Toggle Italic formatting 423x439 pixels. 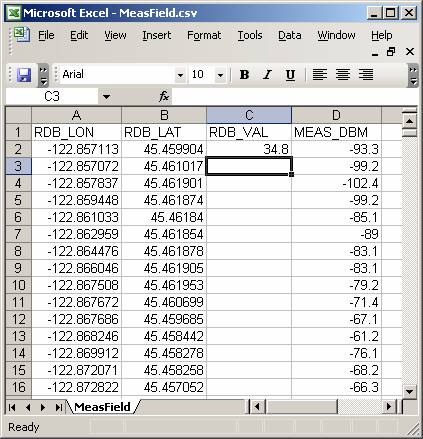[x=267, y=75]
